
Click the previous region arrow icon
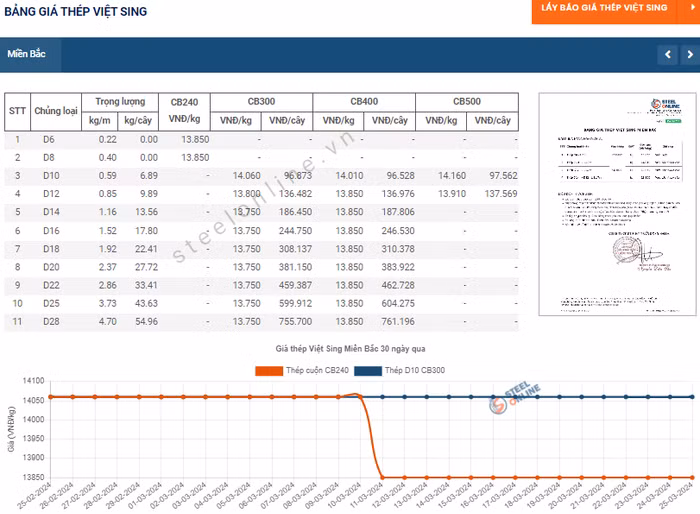pyautogui.click(x=667, y=54)
